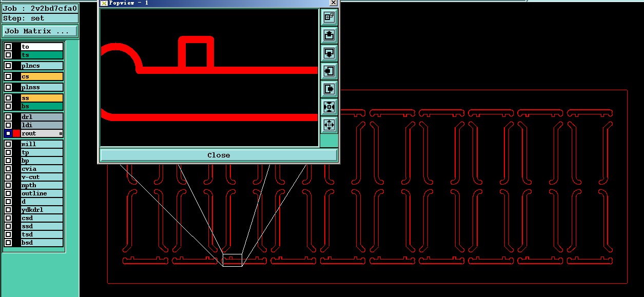The image size is (644, 297).
Task: Click Popview zoom out icon with outward arrows
Action: pos(329,125)
